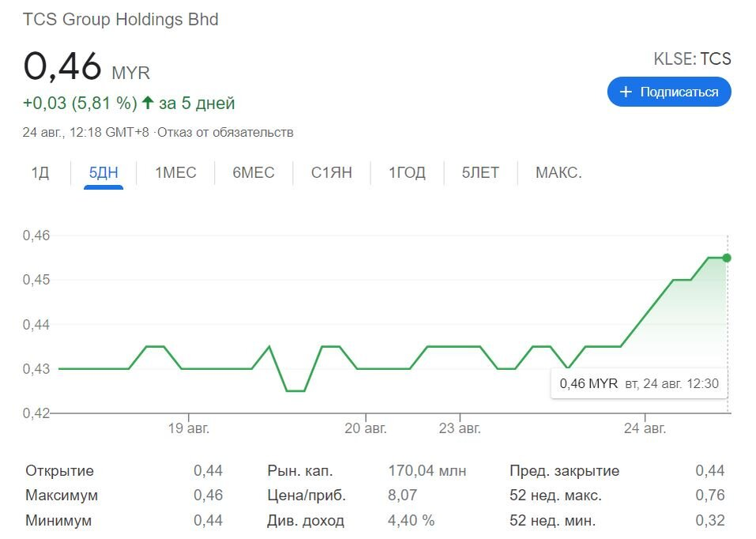This screenshot has height=539, width=756.
Task: Click the 24 авг. axis label
Action: click(x=645, y=428)
